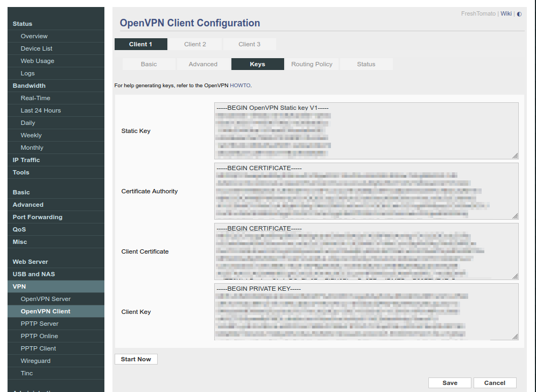This screenshot has height=392, width=536.
Task: Click the Client Key textarea resize handle
Action: (x=515, y=337)
